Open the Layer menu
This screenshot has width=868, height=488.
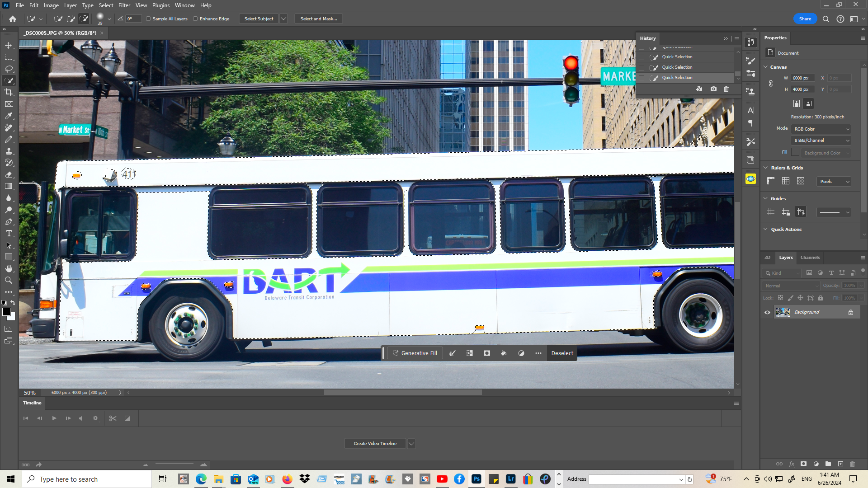pos(70,5)
